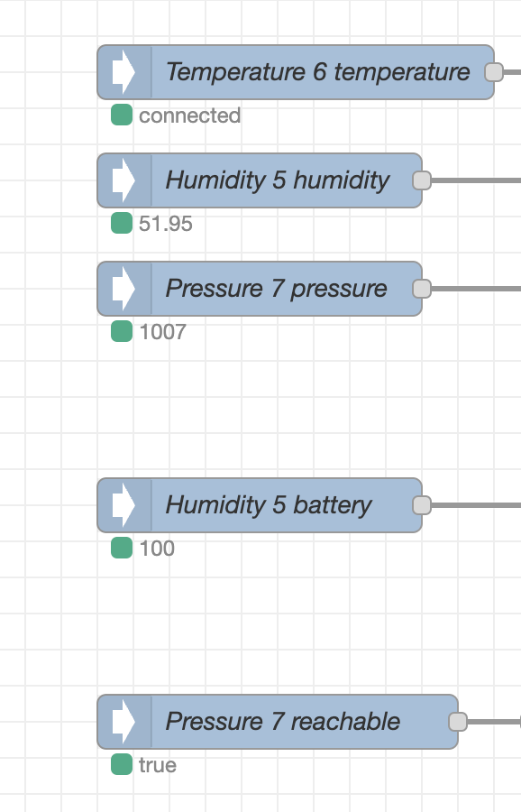Select the Pressure 7 pressure node

pos(260,289)
